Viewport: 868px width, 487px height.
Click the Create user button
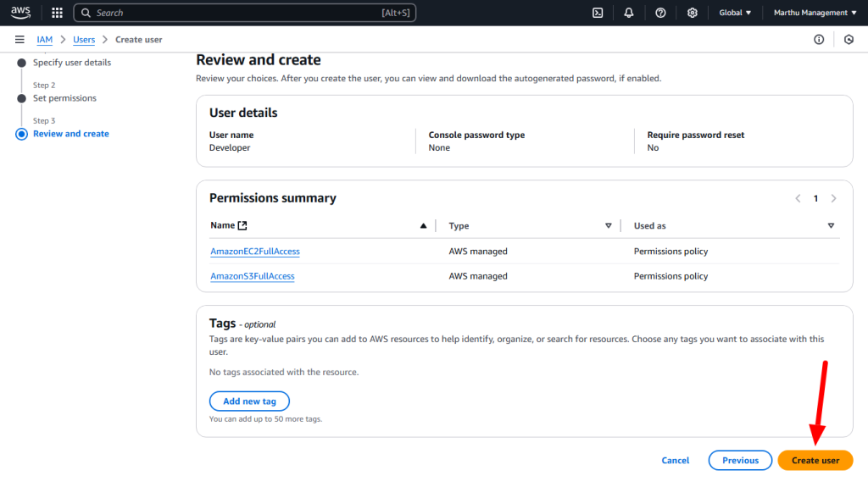815,461
